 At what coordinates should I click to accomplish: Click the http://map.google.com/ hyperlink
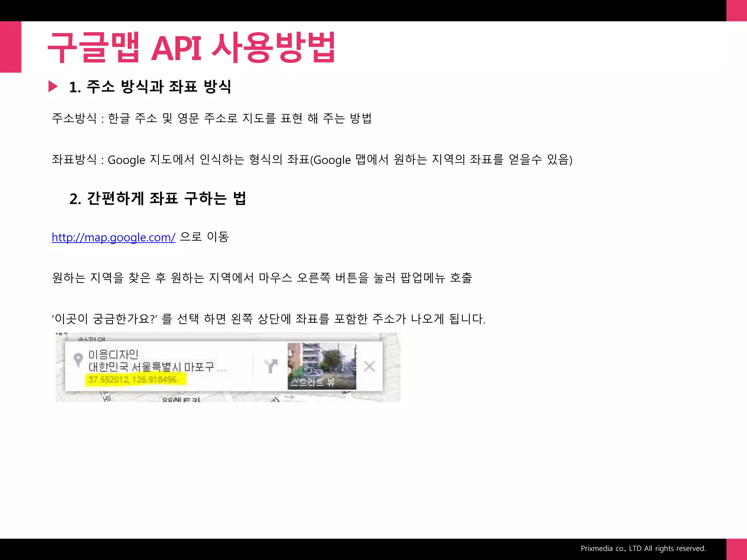(x=113, y=237)
